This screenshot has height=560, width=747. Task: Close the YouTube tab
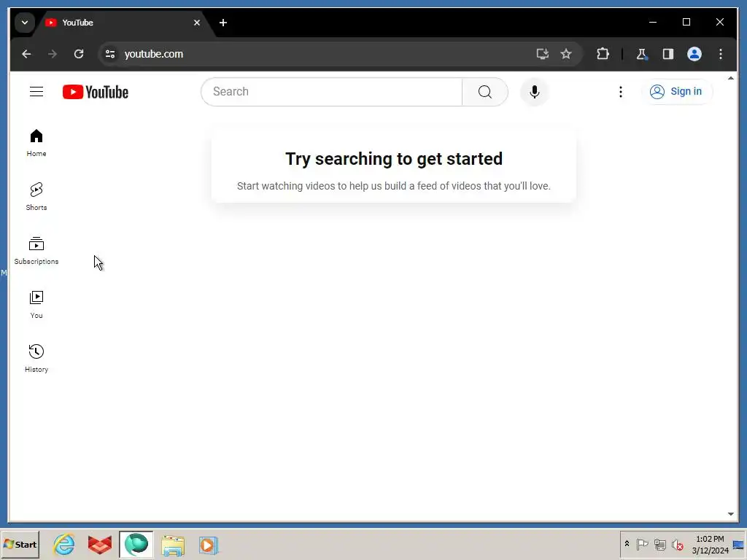[x=197, y=23]
